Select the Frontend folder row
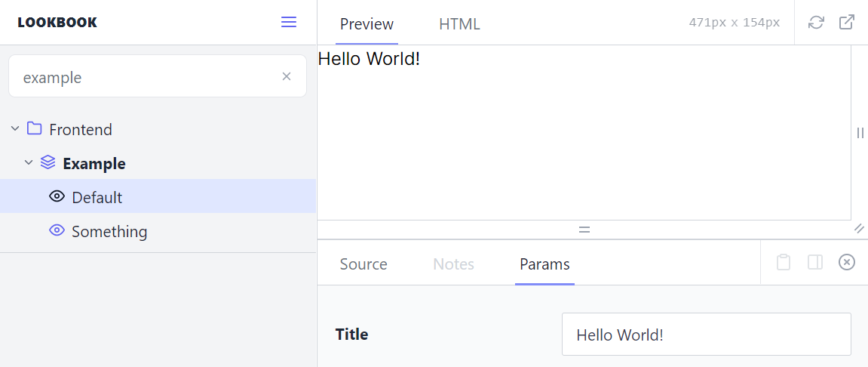868x367 pixels. 158,129
